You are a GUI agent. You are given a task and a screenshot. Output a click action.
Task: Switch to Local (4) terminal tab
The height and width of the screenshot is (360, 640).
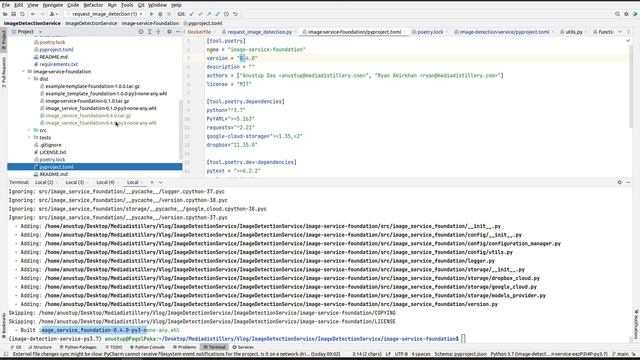[105, 182]
